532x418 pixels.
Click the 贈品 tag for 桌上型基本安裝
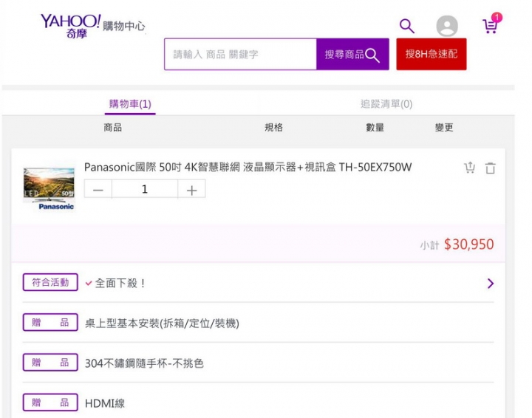coord(50,322)
